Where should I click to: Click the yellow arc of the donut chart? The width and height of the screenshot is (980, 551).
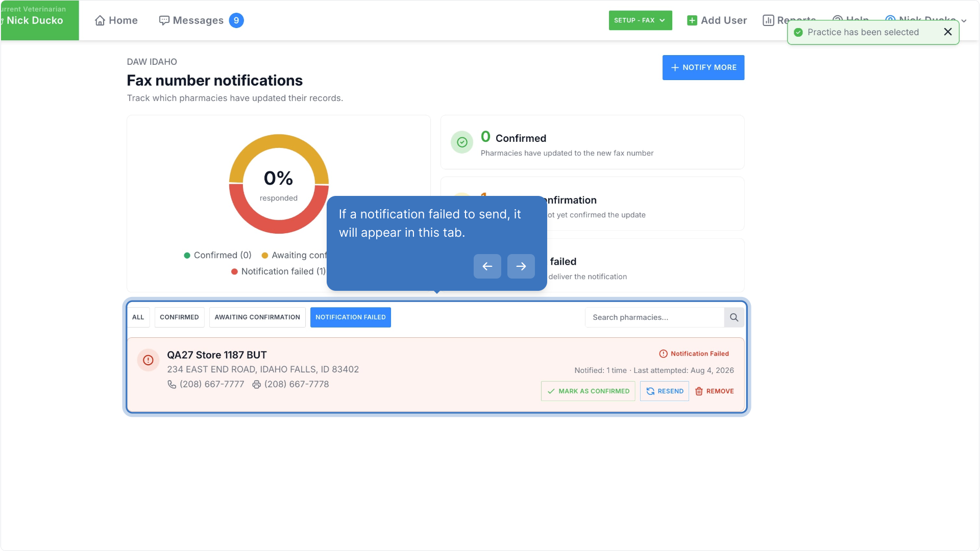click(x=279, y=141)
